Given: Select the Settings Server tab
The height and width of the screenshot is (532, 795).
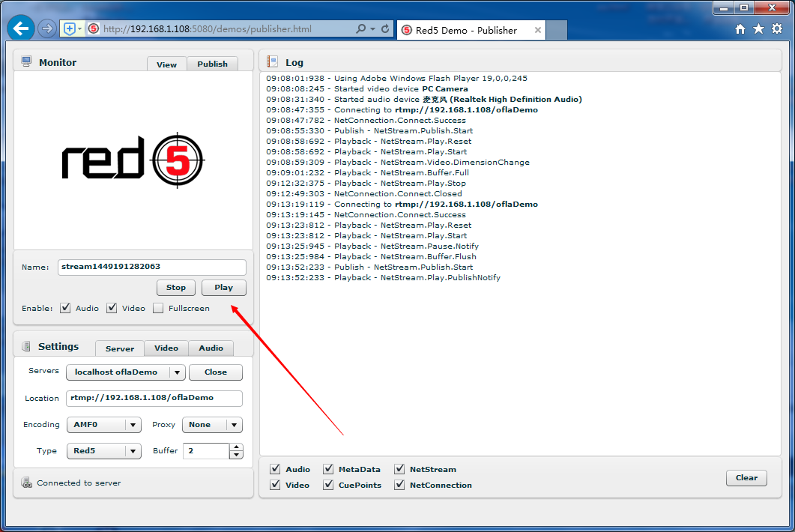Looking at the screenshot, I should tap(120, 348).
